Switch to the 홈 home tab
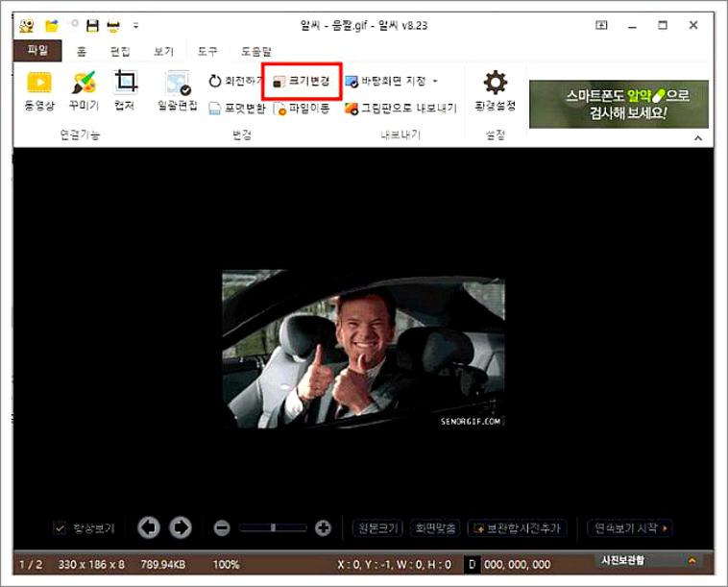The image size is (728, 587). (82, 51)
